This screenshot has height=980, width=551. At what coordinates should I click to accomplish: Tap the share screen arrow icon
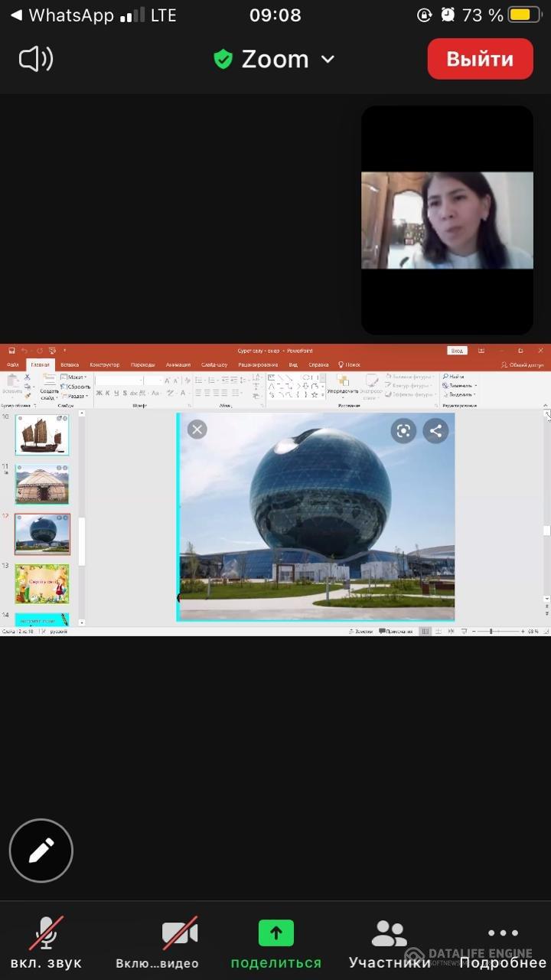[276, 933]
